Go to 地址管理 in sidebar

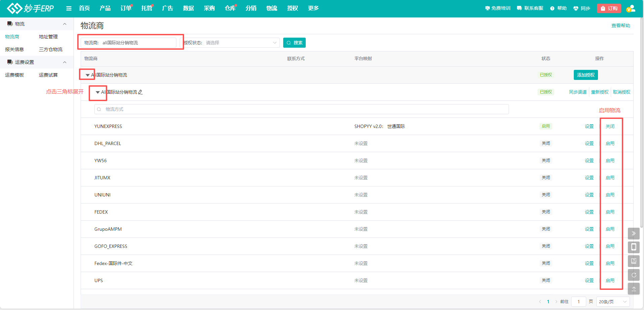point(48,37)
